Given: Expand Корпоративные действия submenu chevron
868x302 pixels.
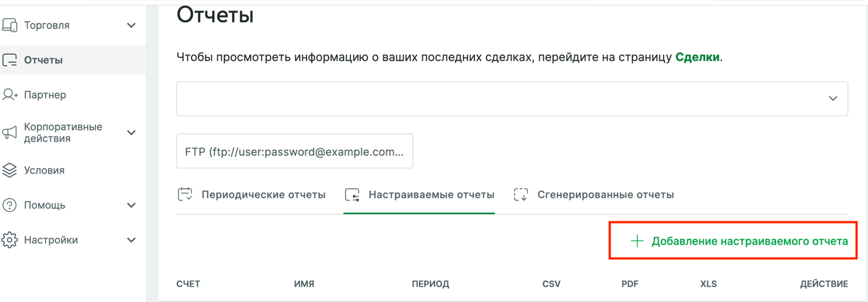Looking at the screenshot, I should [x=131, y=133].
